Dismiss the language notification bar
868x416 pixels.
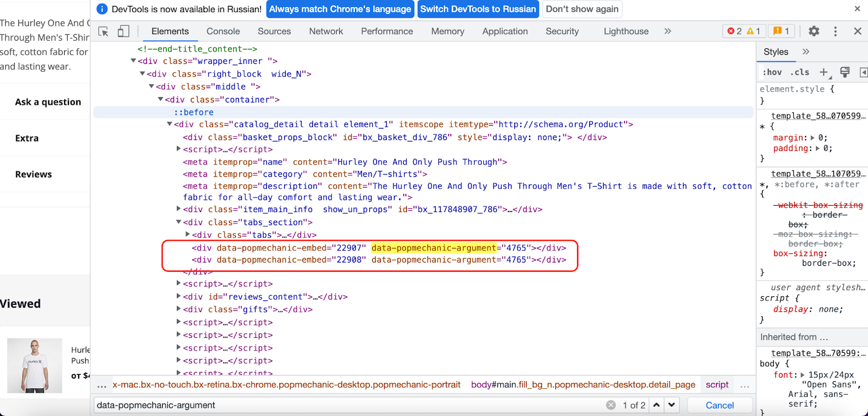(x=857, y=9)
